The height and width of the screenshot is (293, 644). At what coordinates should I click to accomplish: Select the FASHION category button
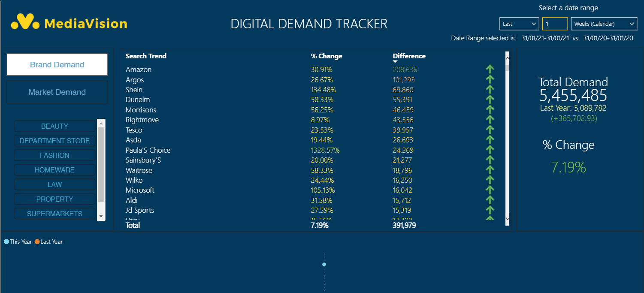(54, 155)
